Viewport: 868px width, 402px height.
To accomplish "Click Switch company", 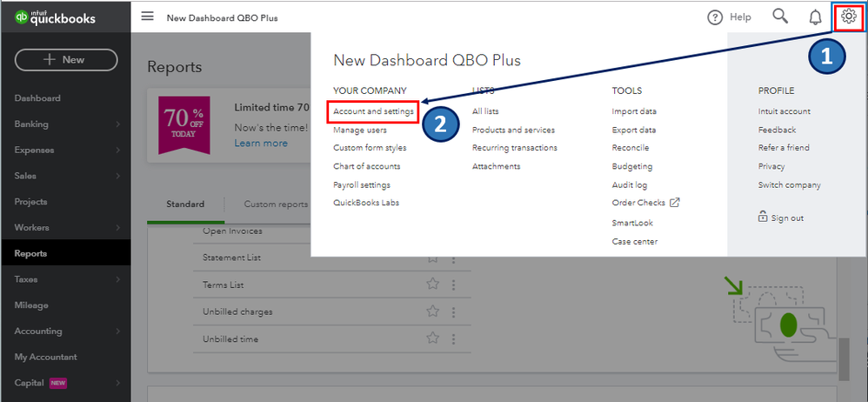I will click(x=790, y=185).
